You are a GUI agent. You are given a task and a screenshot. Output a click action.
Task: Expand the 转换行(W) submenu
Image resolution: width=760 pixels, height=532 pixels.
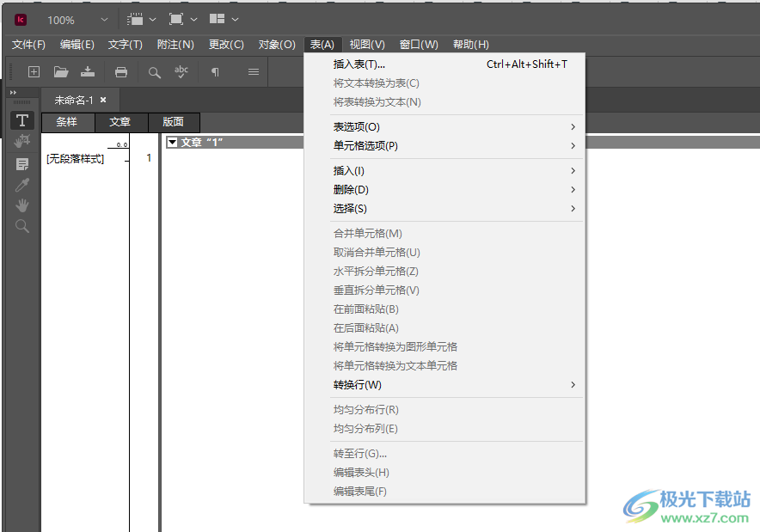444,385
